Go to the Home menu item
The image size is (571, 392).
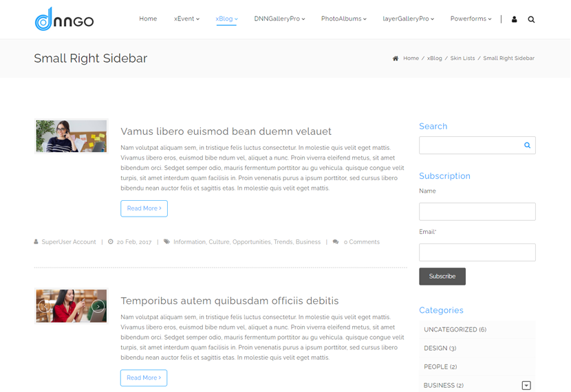tap(148, 19)
